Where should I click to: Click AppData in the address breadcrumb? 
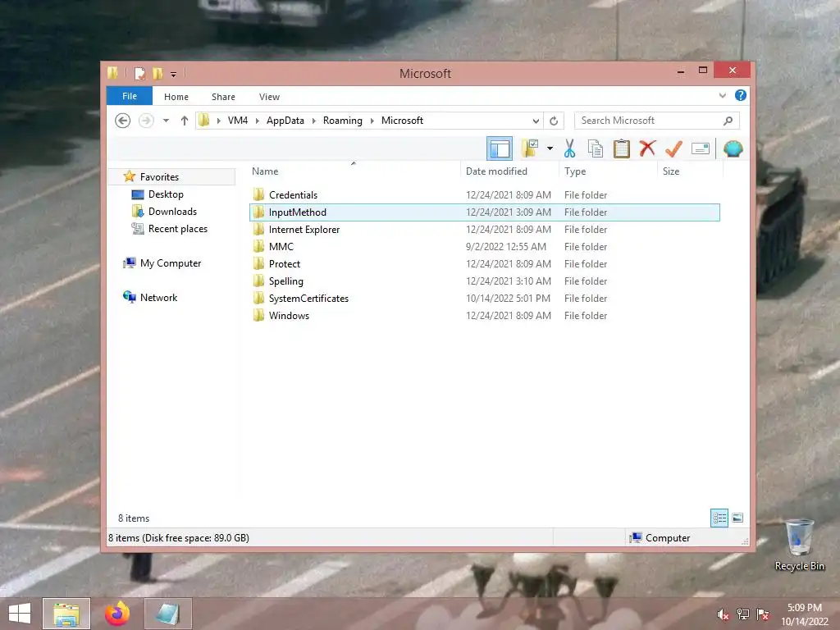tap(285, 121)
